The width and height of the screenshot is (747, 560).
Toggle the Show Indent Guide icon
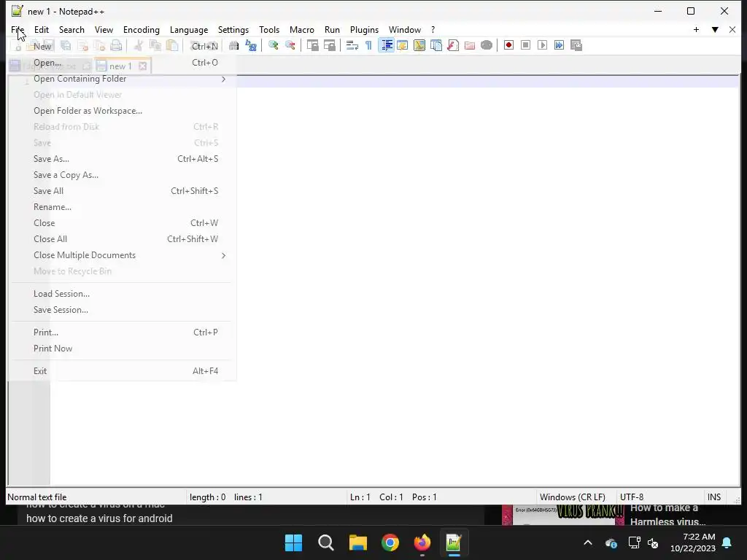pyautogui.click(x=386, y=45)
